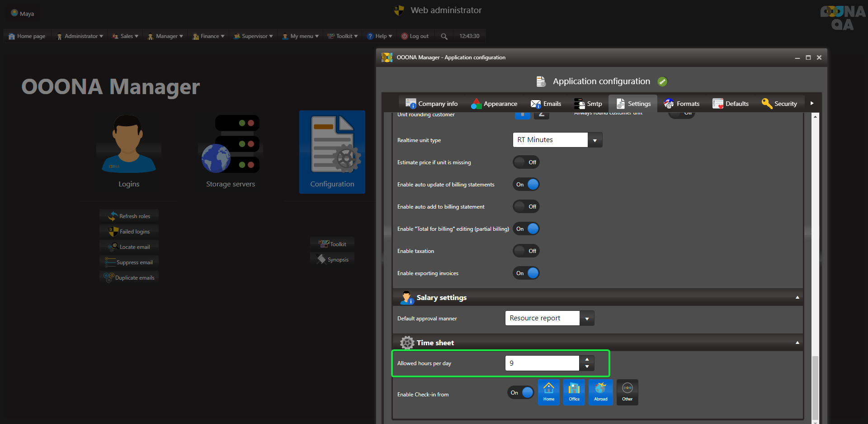Enable taxation toggle switch
Viewport: 868px width, 424px height.
point(526,251)
